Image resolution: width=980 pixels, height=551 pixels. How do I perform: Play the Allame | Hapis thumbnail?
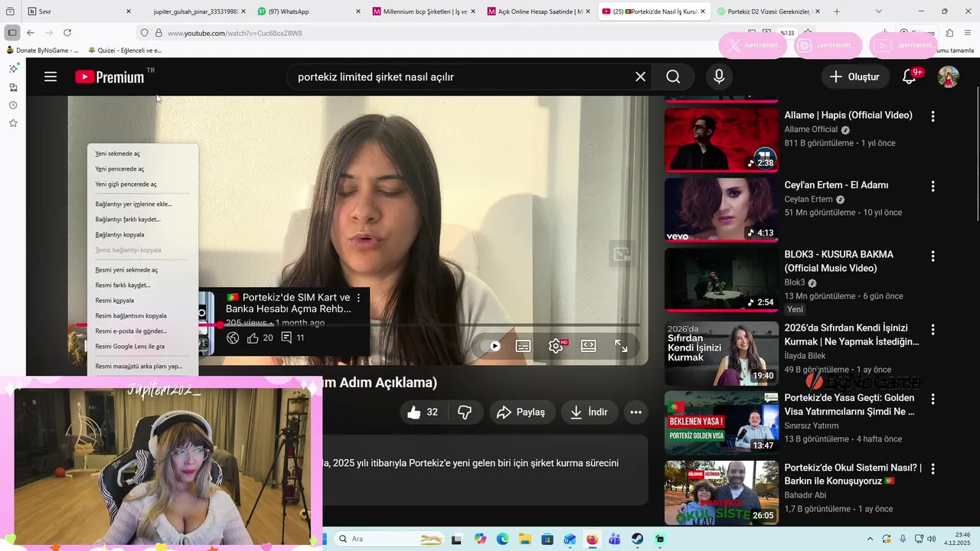click(x=721, y=139)
